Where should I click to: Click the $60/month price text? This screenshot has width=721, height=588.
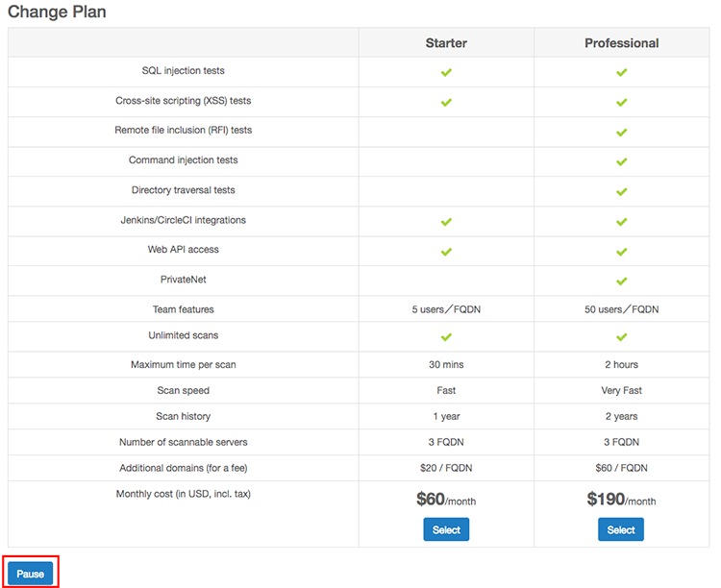446,500
